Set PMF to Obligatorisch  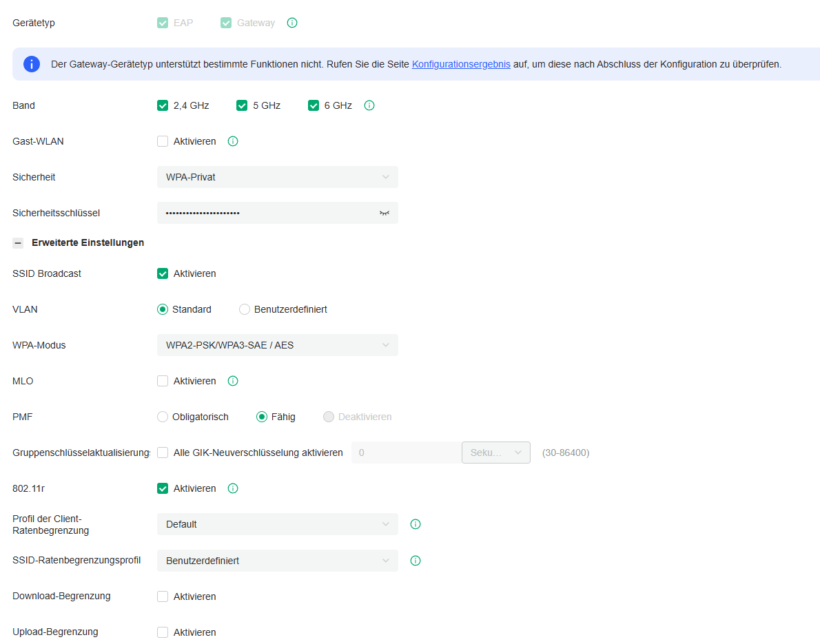(x=162, y=417)
